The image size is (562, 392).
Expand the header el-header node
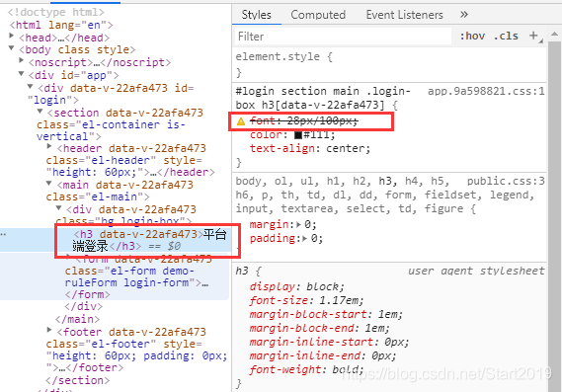point(49,146)
